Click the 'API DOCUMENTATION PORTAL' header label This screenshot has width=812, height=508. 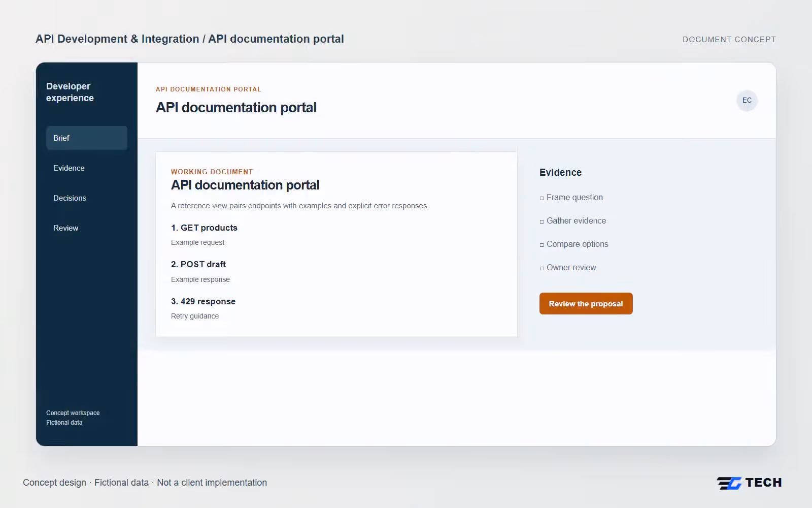pos(209,89)
